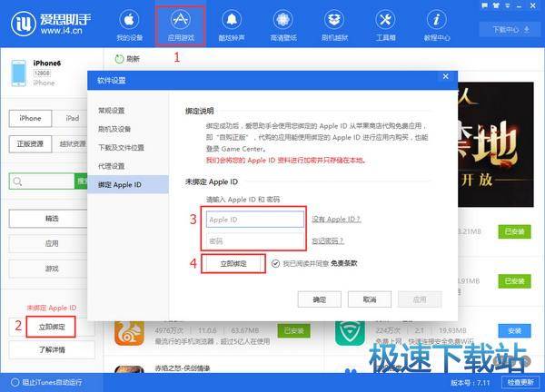Screen dimensions: 545x392
Task: Click the UC browser app icon
Action: click(129, 332)
